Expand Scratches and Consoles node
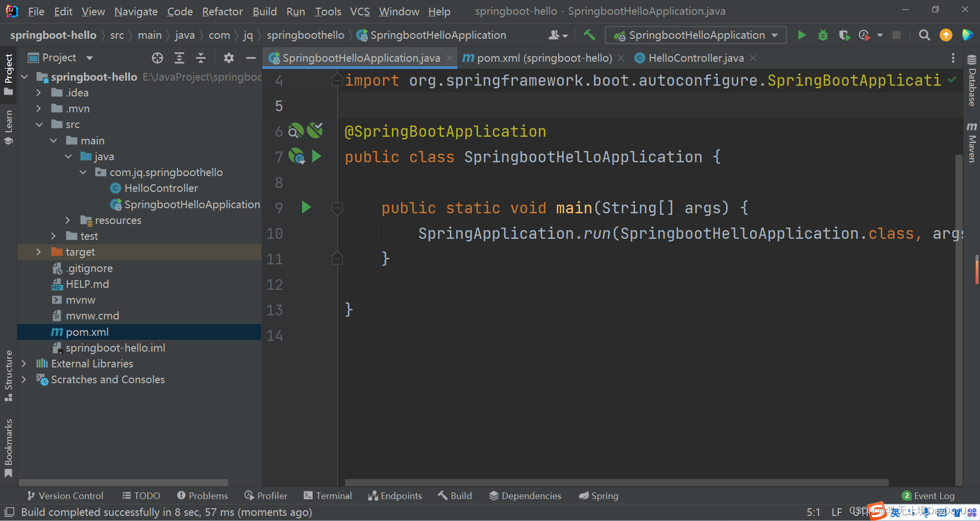 pos(24,380)
